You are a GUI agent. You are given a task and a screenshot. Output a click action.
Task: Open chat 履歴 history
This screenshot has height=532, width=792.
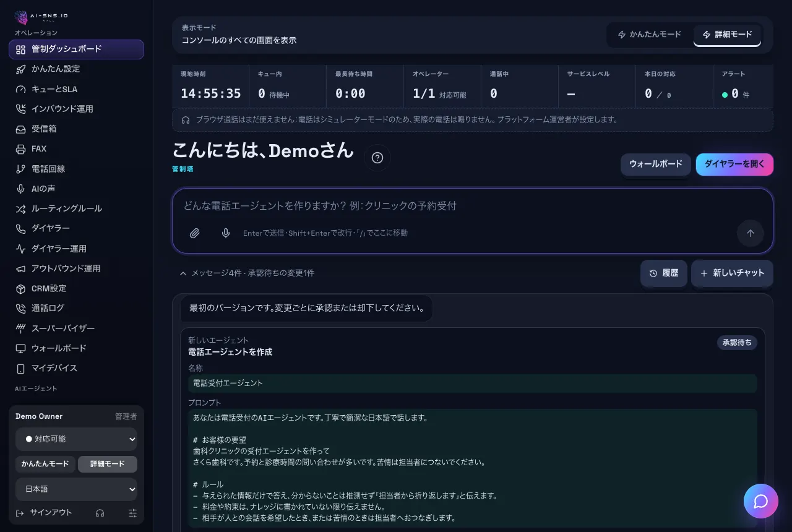click(x=664, y=273)
